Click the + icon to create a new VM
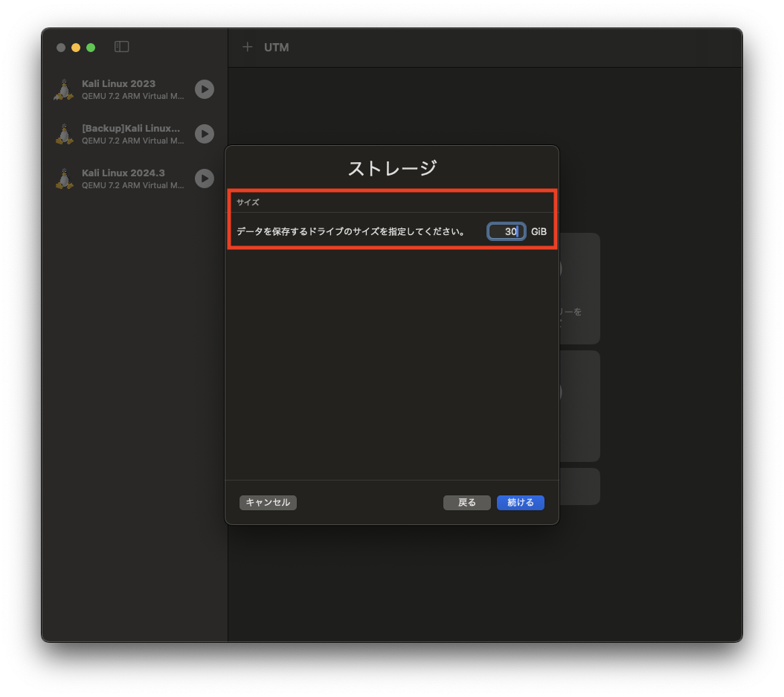The width and height of the screenshot is (784, 697). 247,47
